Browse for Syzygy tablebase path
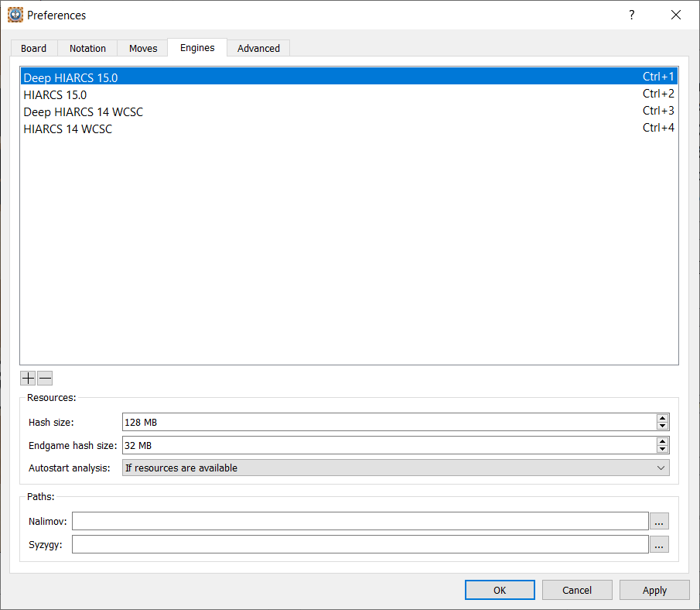The image size is (700, 610). click(x=658, y=545)
